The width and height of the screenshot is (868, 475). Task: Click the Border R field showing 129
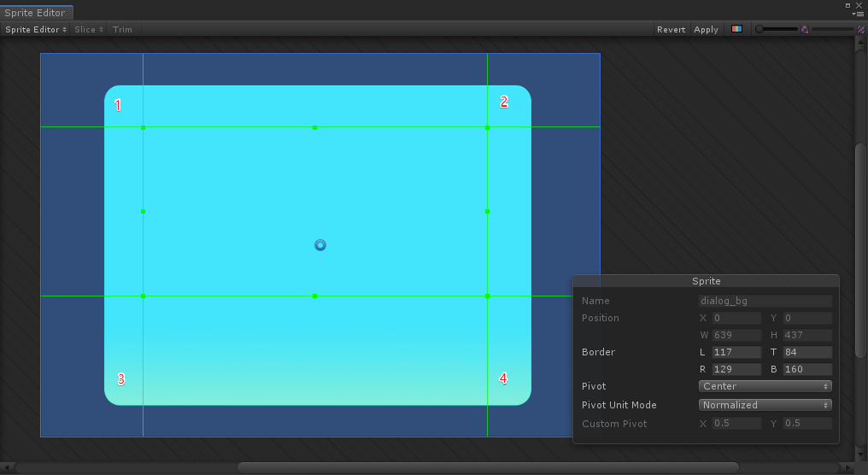(x=736, y=369)
